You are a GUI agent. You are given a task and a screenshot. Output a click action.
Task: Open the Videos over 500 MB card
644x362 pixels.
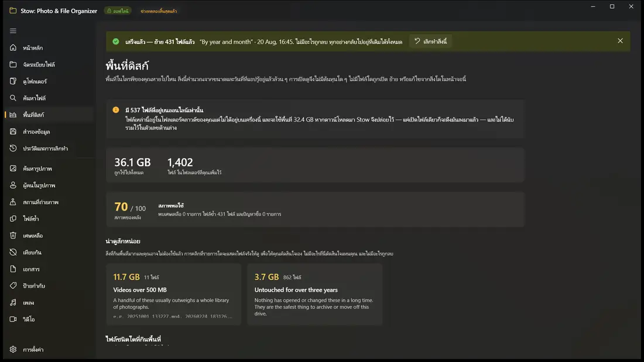173,294
